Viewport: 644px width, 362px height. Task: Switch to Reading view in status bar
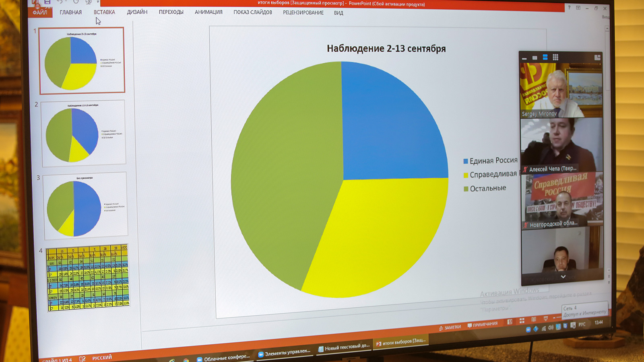(x=534, y=319)
